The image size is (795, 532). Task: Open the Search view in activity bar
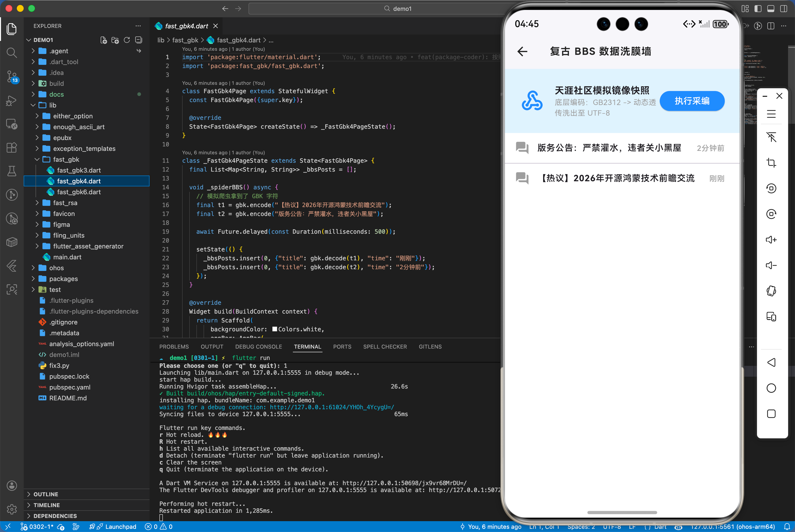(12, 53)
